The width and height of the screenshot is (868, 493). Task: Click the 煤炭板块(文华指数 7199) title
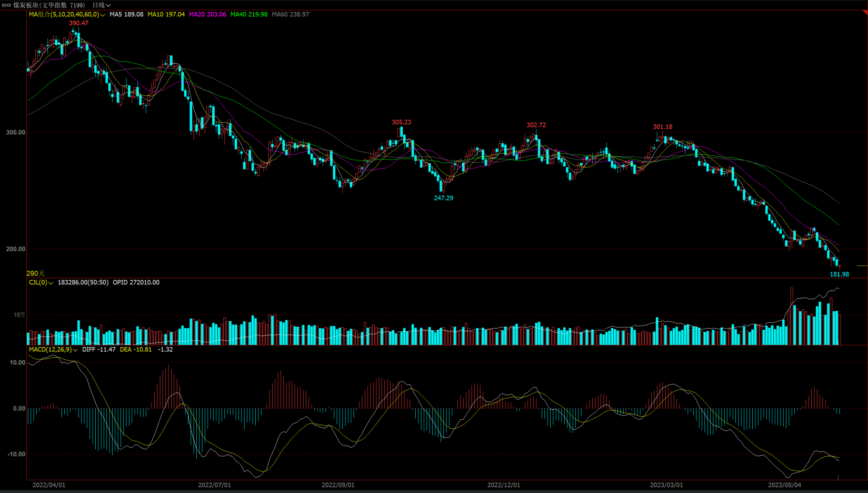pyautogui.click(x=49, y=5)
